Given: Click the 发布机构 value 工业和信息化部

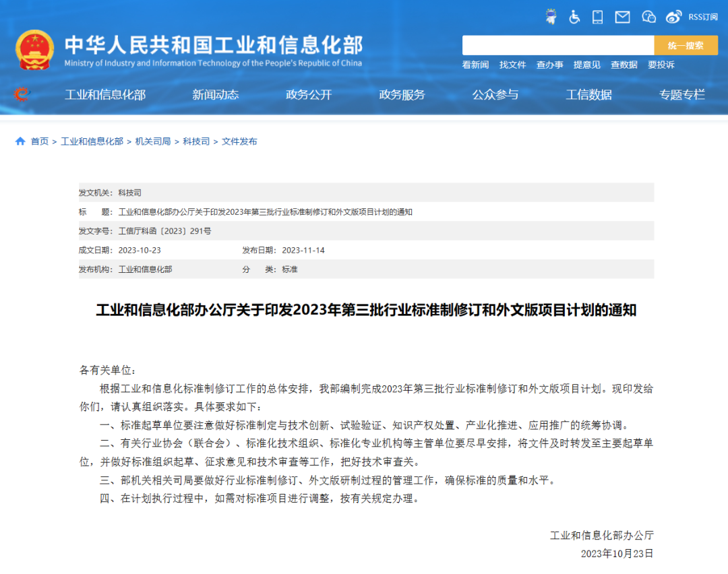Looking at the screenshot, I should click(x=146, y=269).
